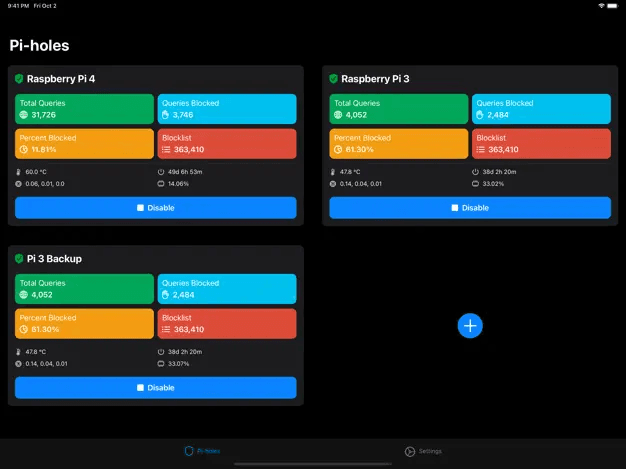Click the CPU load icon next to 0.06, 0.01, 0.0
The height and width of the screenshot is (469, 626).
click(18, 184)
